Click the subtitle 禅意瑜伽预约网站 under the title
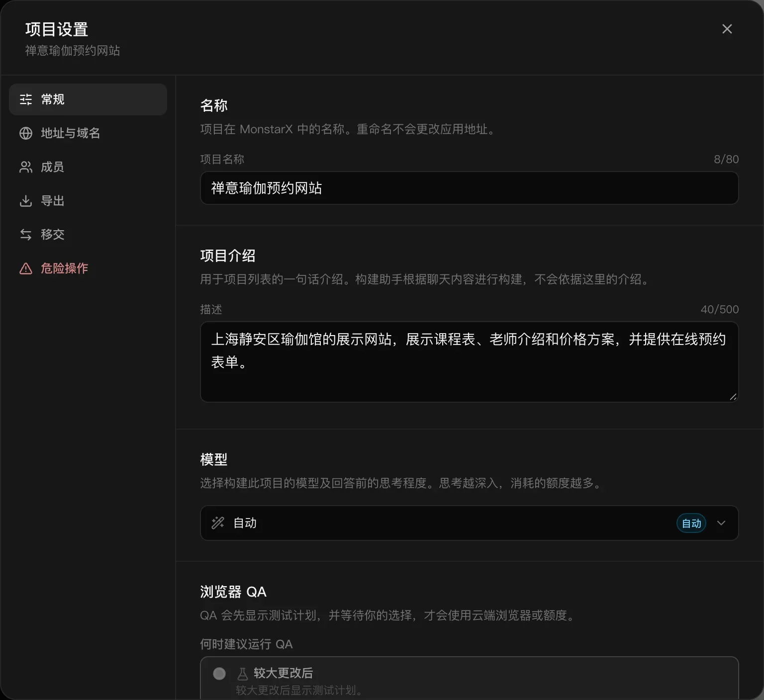 [73, 51]
